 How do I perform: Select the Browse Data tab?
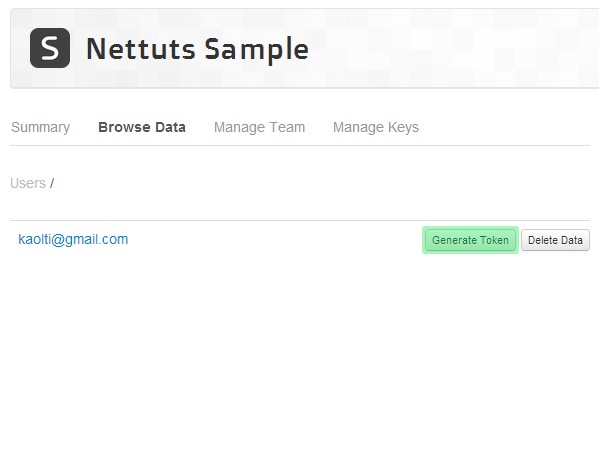pyautogui.click(x=142, y=127)
